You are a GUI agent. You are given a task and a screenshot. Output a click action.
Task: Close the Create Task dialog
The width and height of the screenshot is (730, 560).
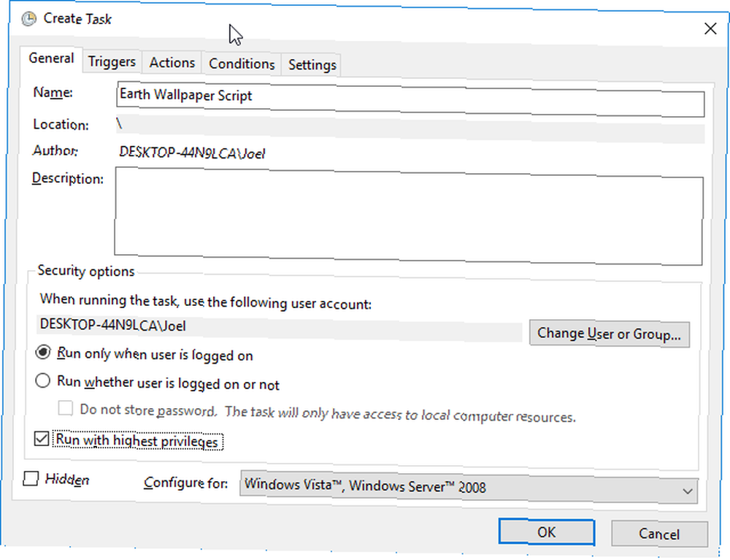[x=710, y=29]
